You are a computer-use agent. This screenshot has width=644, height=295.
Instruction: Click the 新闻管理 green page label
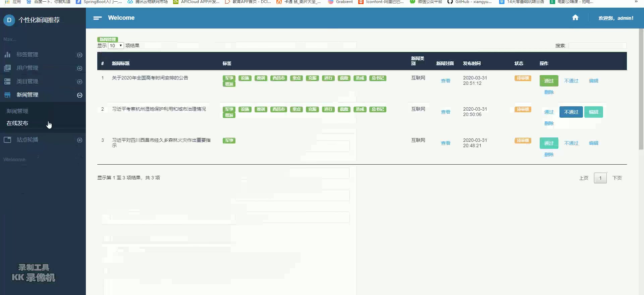pos(107,39)
